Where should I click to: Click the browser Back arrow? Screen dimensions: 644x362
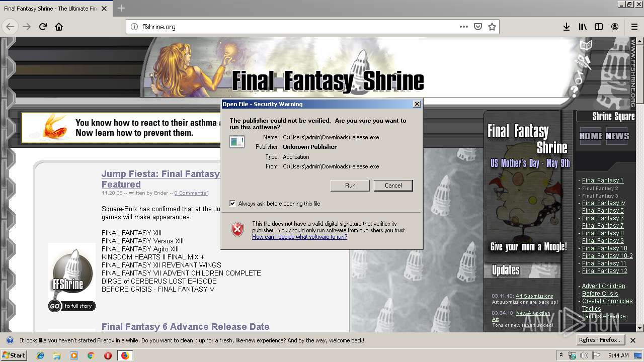tap(10, 27)
